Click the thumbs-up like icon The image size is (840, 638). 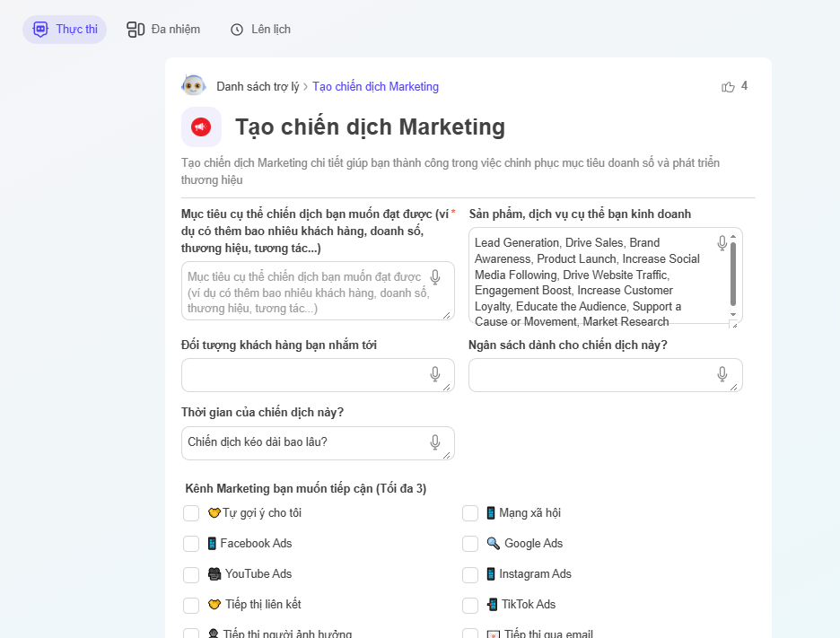[x=728, y=87]
